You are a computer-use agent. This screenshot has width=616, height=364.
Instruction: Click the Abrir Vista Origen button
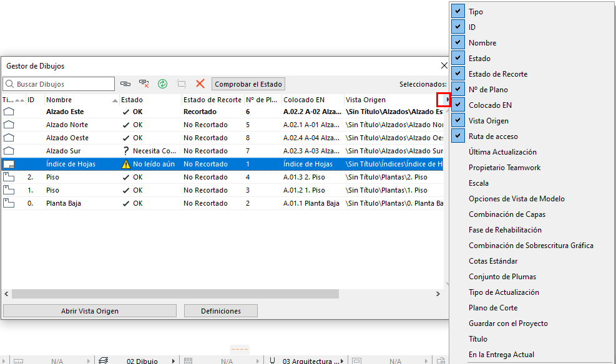pos(90,310)
